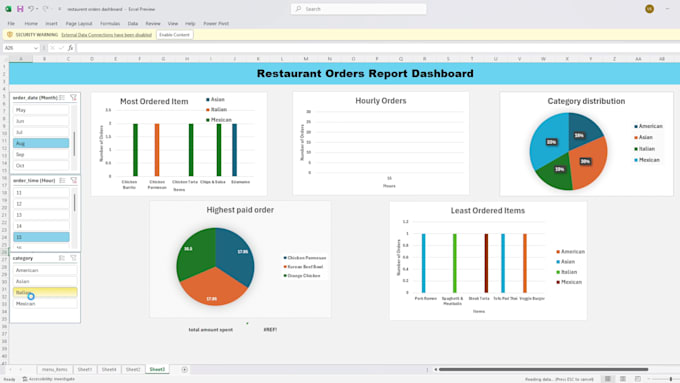Select Asian in category slicer

point(45,281)
